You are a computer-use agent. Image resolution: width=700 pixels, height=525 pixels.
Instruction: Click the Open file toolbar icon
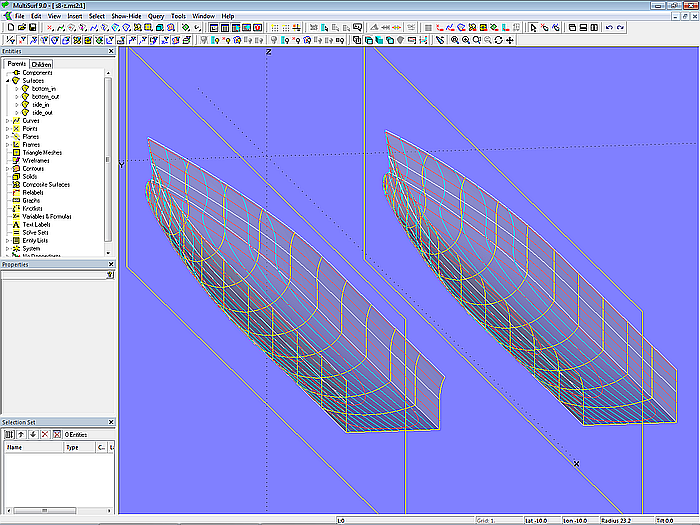coord(20,28)
